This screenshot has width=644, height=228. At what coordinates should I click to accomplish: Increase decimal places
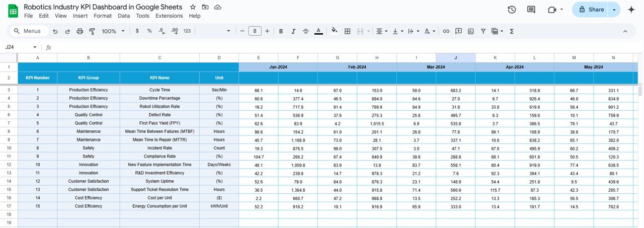point(175,31)
